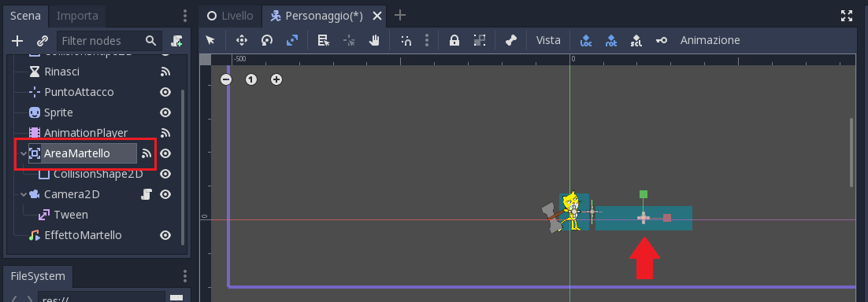Open the Animazione menu
Screen dimensions: 868x302
tap(710, 40)
